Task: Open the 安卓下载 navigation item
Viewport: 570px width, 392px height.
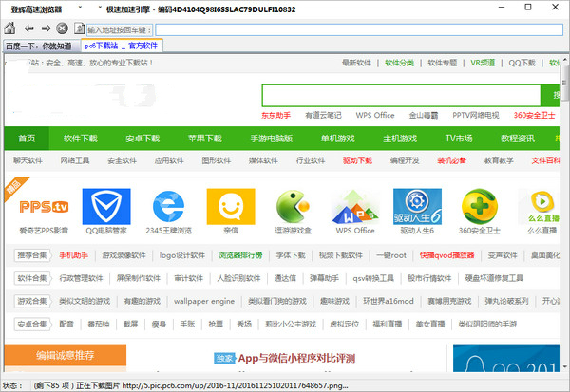Action: (x=142, y=139)
